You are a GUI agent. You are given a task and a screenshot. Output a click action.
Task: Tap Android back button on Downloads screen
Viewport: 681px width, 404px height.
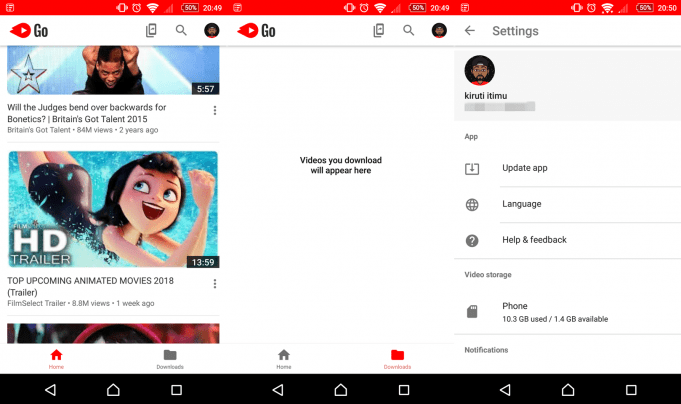278,390
